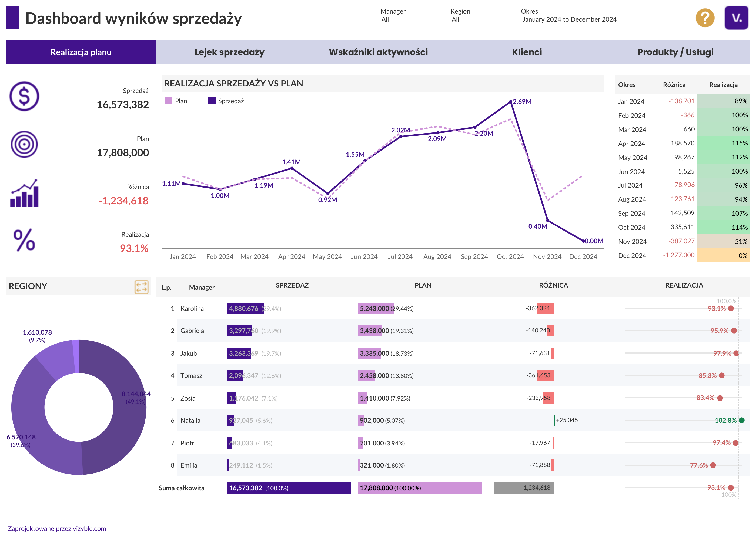Screen dimensions: 756x540
Task: Click the purple V. logo icon
Action: click(736, 18)
